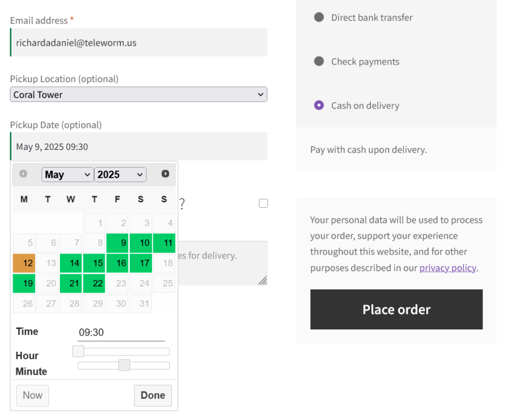Open the Pickup Location dropdown
Screen dimensions: 510x420
click(138, 94)
